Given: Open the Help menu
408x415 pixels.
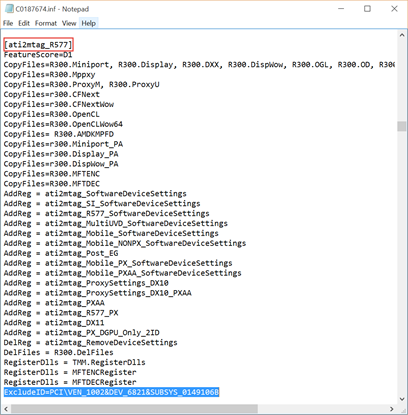Looking at the screenshot, I should pos(89,23).
